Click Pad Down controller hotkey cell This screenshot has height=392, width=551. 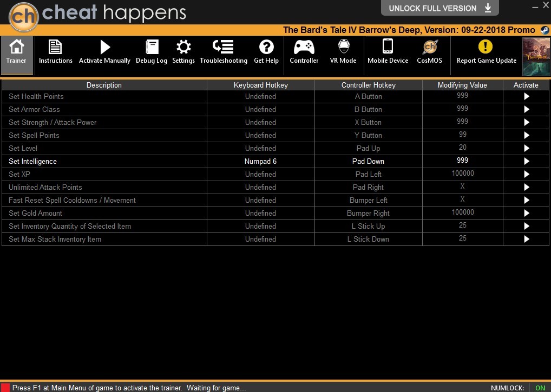pyautogui.click(x=368, y=162)
